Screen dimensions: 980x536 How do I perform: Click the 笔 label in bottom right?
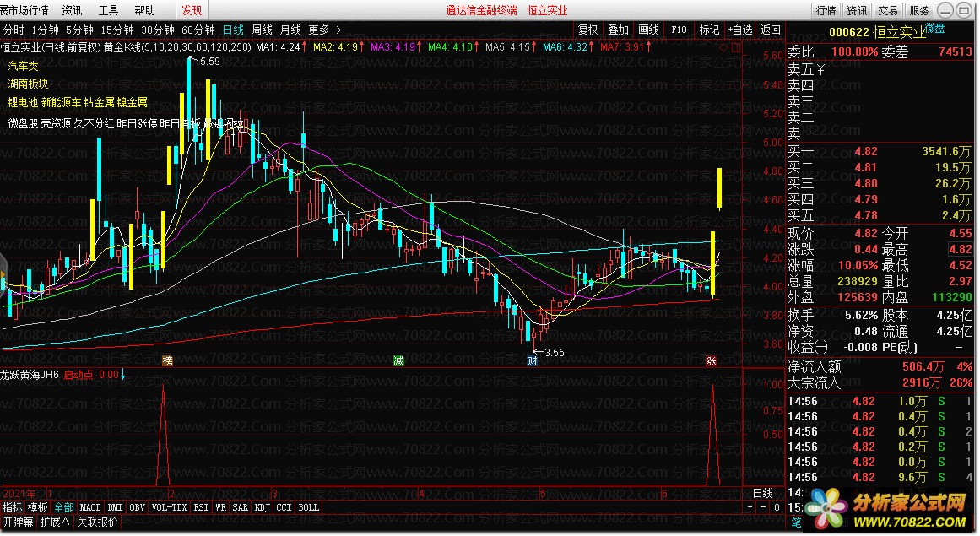[796, 522]
